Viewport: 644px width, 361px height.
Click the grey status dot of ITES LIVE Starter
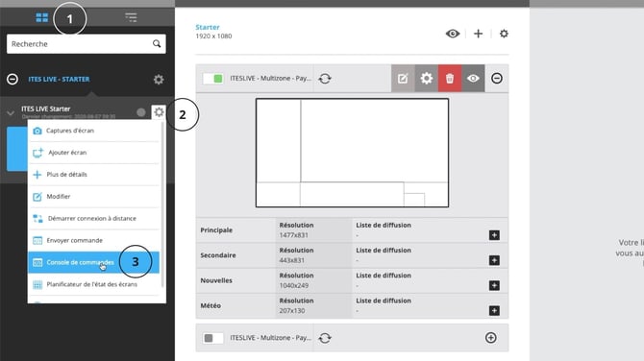pyautogui.click(x=141, y=112)
